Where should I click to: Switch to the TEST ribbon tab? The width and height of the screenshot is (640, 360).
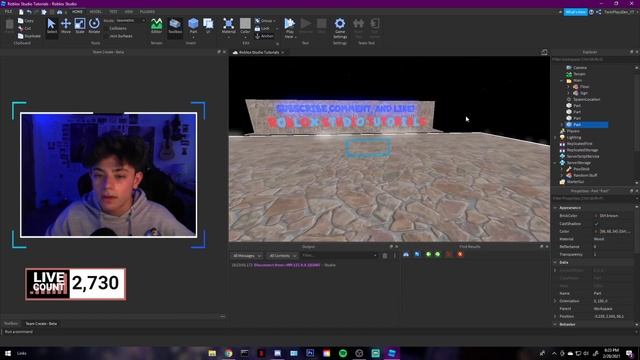113,12
